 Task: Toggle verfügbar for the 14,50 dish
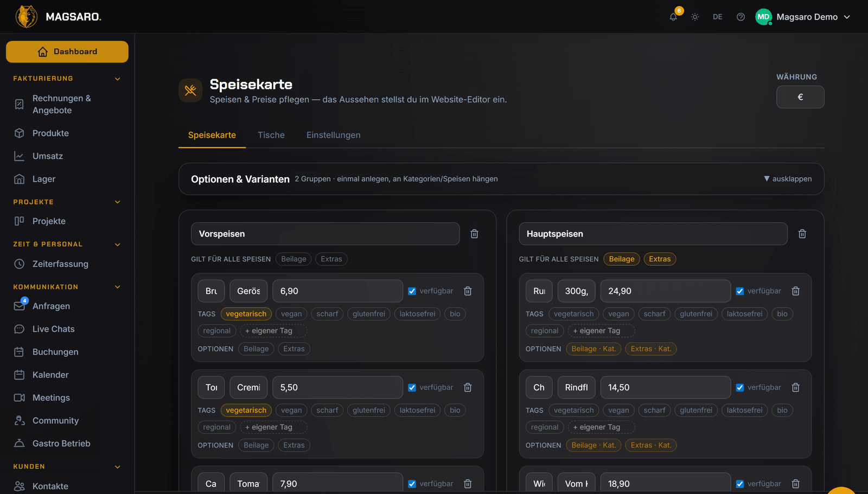pyautogui.click(x=740, y=388)
